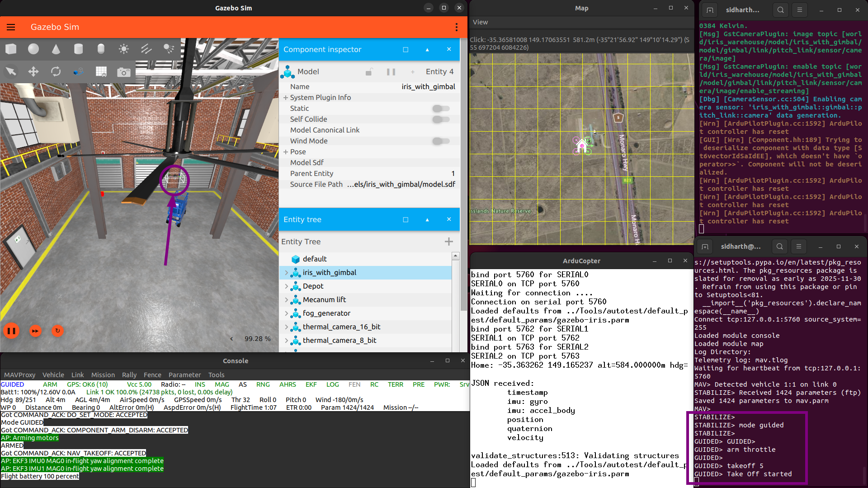This screenshot has width=868, height=488.
Task: Insert a box shape from the toolbar
Action: [11, 49]
